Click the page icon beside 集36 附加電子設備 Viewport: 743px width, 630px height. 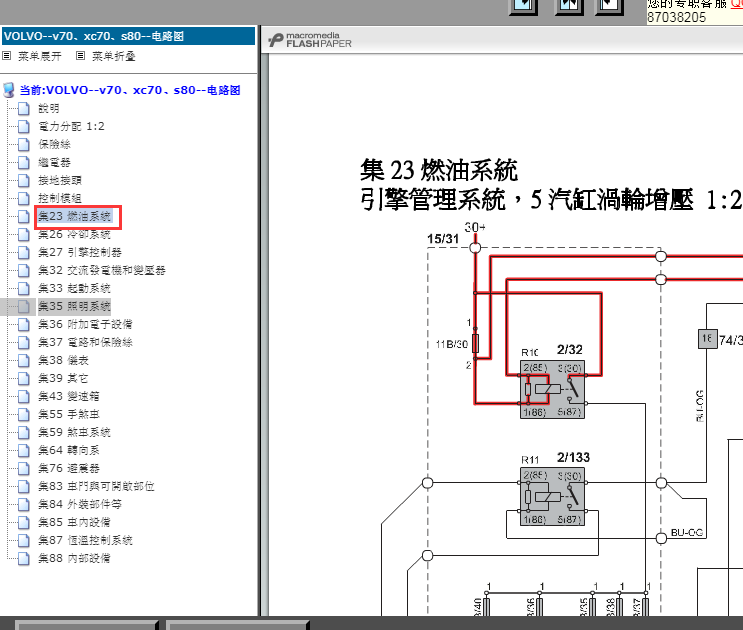pos(24,324)
